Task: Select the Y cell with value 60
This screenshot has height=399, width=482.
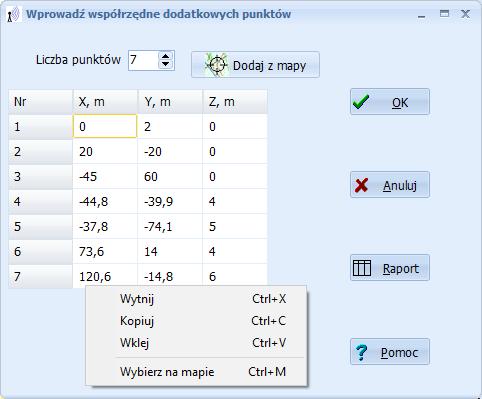Action: point(170,176)
